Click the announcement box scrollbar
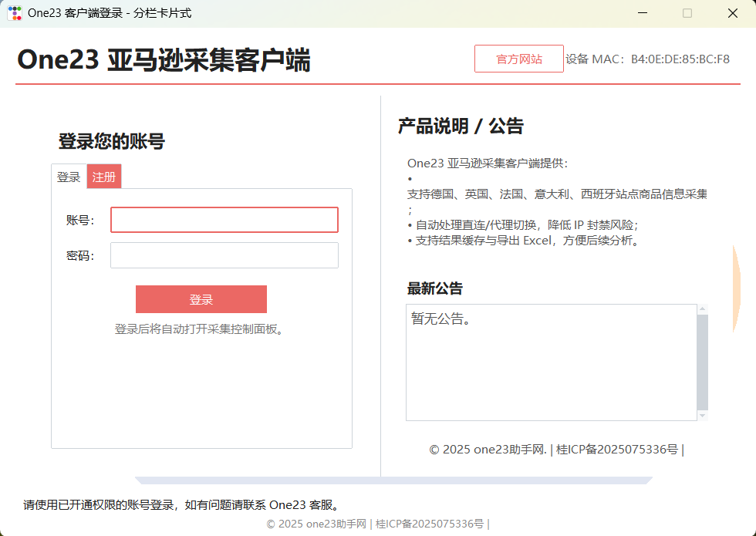 point(703,362)
